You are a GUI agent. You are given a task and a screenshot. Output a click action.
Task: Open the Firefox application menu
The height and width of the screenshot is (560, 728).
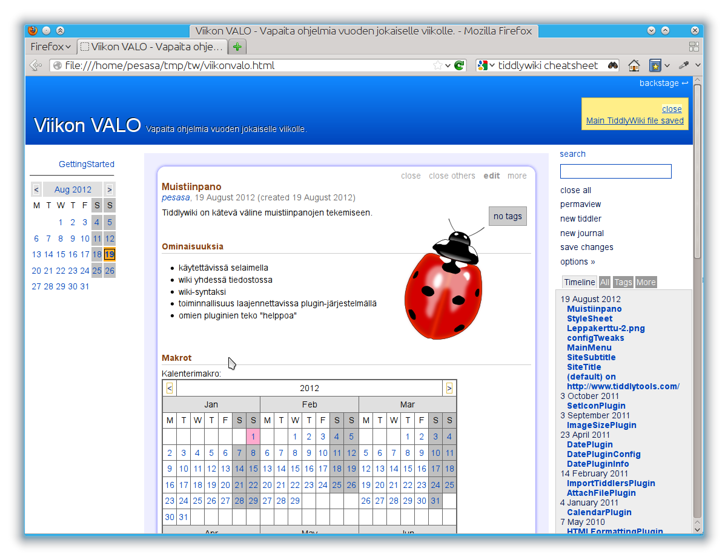[51, 47]
